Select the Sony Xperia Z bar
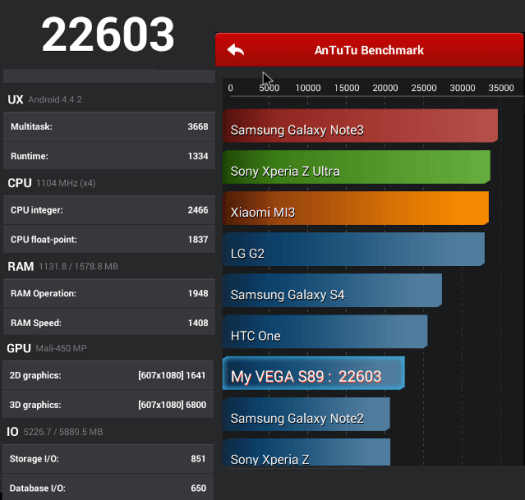This screenshot has height=500, width=525. tap(306, 452)
